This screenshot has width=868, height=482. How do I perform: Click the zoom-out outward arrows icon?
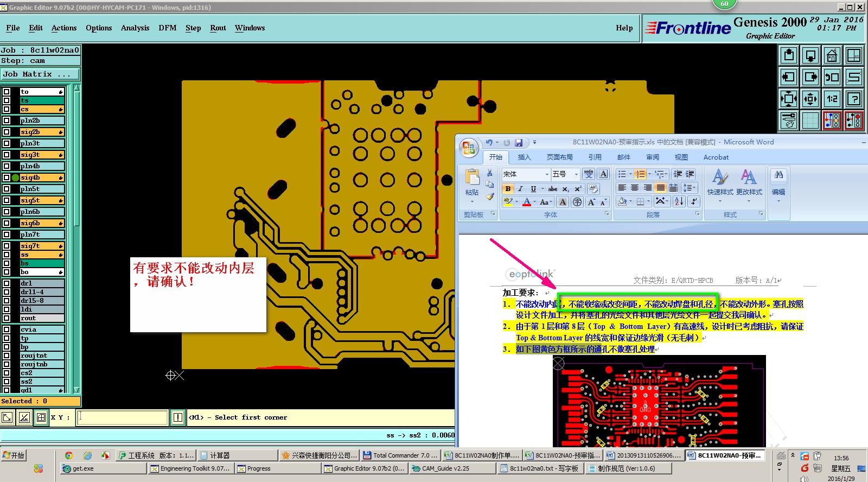click(810, 99)
